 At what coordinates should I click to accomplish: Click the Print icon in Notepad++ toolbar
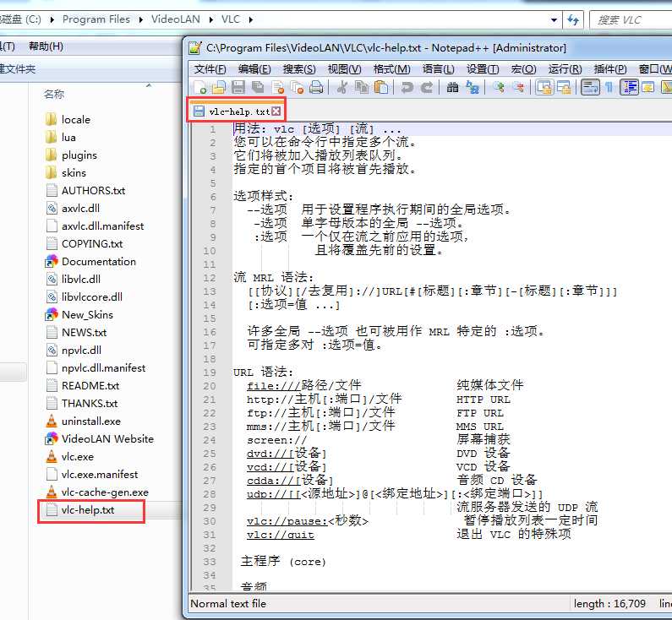(x=316, y=87)
